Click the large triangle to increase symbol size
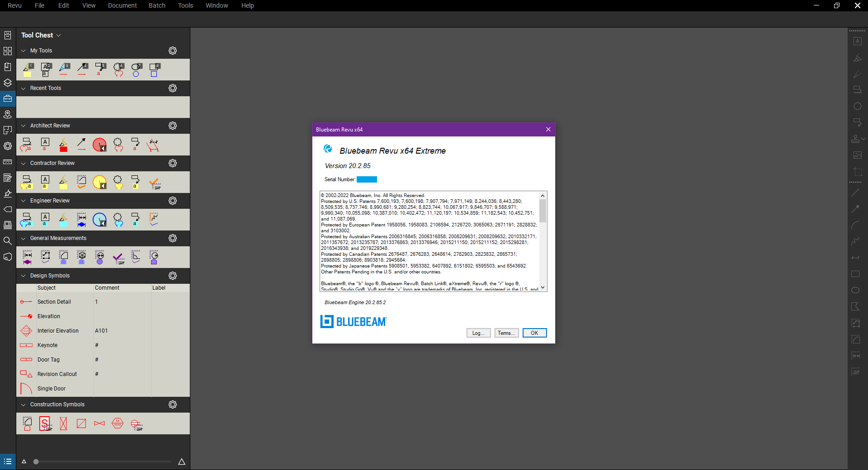This screenshot has width=868, height=470. (182, 461)
